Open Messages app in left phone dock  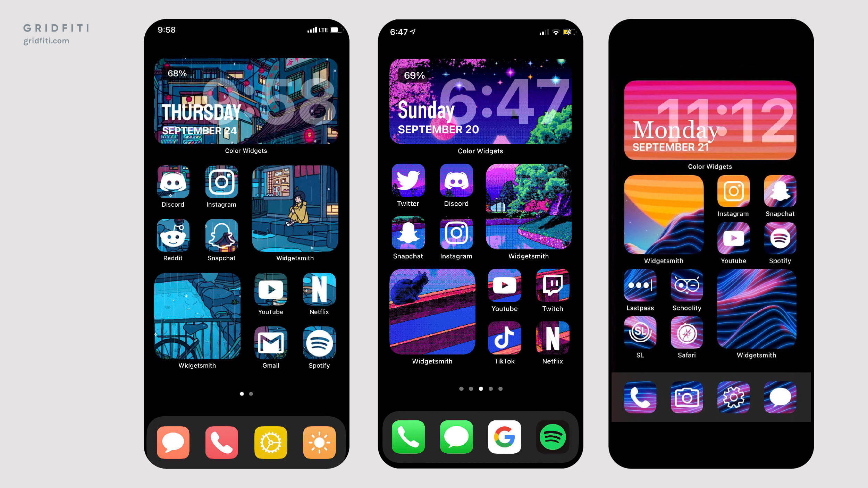click(173, 442)
